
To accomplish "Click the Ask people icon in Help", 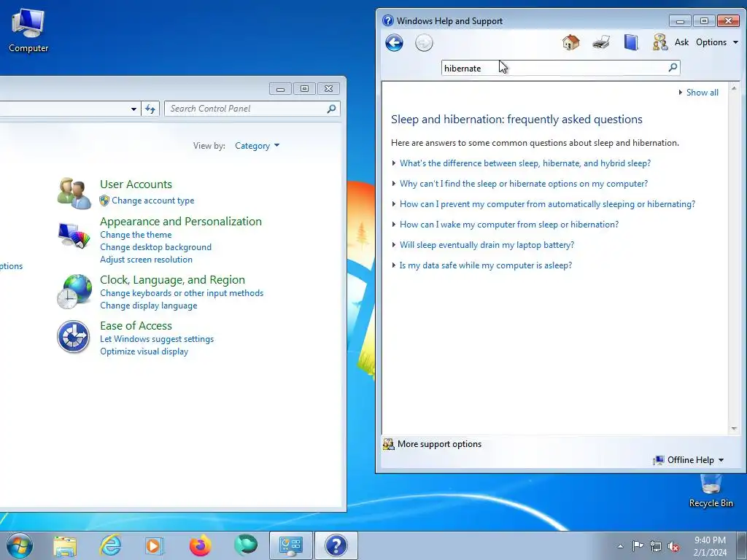I will click(659, 42).
